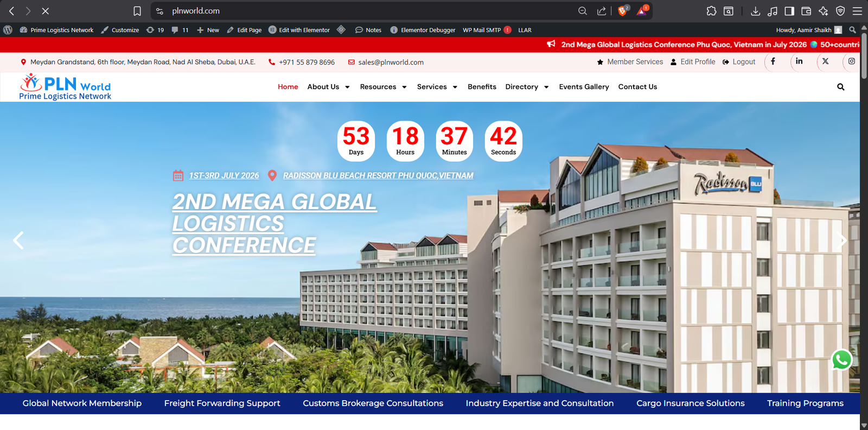
Task: Open the Brave Rewards triangle icon
Action: 642,10
